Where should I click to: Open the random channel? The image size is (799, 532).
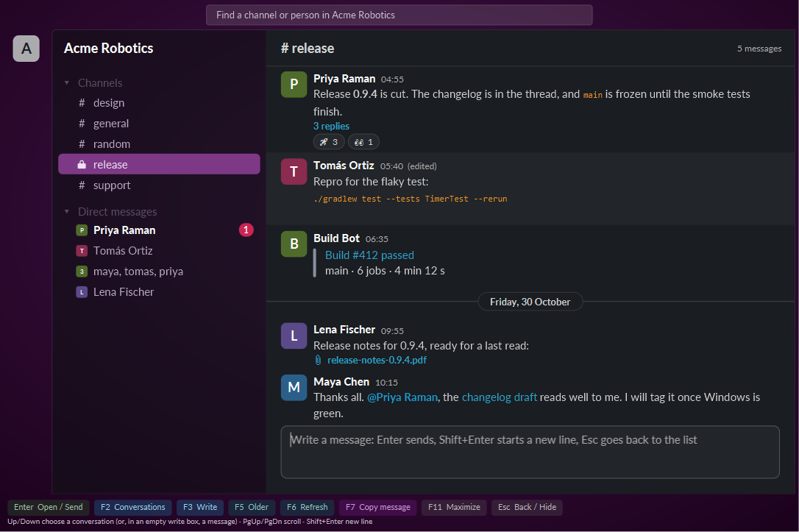pyautogui.click(x=159, y=144)
